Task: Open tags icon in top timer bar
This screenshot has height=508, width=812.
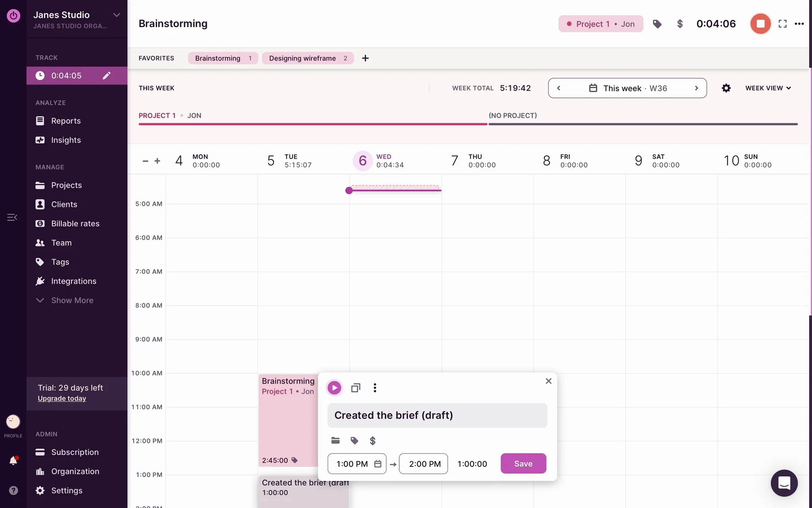Action: tap(657, 24)
